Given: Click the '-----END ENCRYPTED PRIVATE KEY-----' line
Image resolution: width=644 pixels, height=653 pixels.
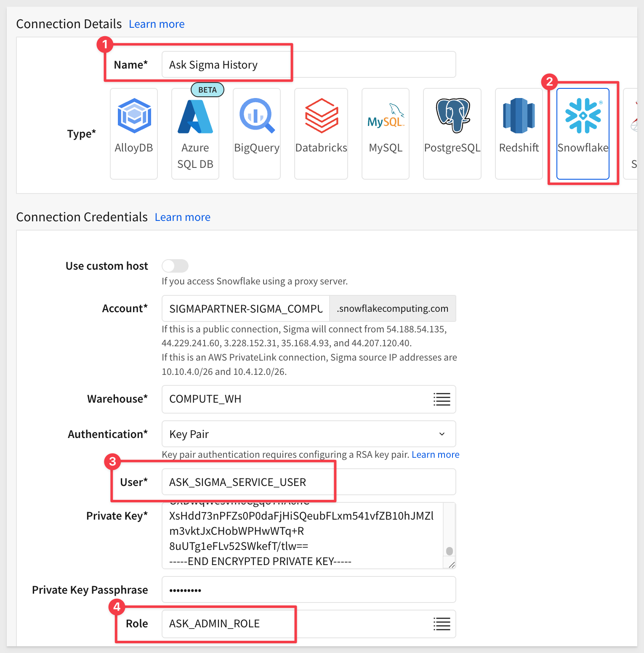Looking at the screenshot, I should [x=260, y=561].
